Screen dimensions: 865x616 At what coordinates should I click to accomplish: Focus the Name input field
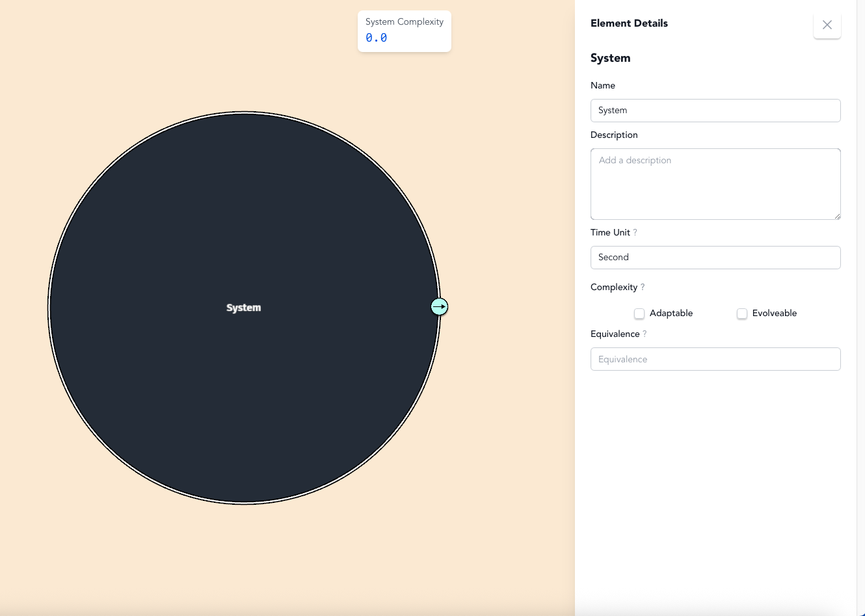(x=715, y=111)
